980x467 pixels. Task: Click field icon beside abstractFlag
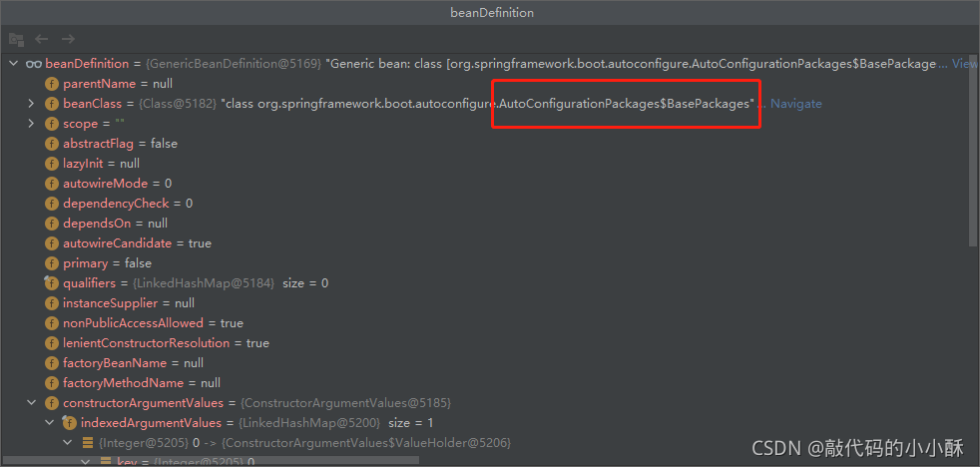51,144
